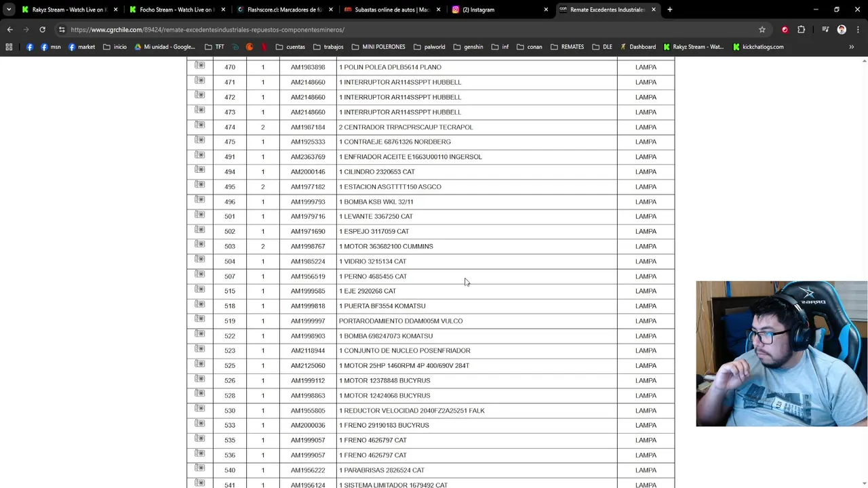
Task: Open msn bookmark
Action: point(50,47)
